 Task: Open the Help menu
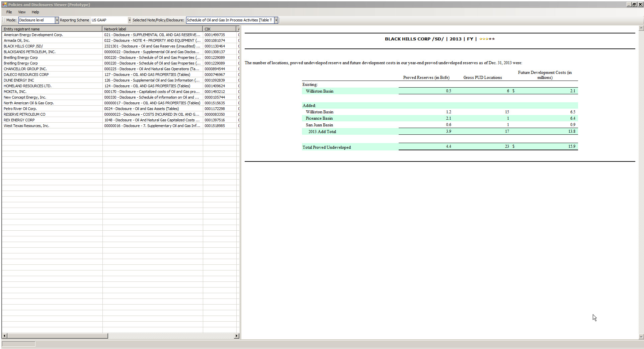pyautogui.click(x=35, y=12)
